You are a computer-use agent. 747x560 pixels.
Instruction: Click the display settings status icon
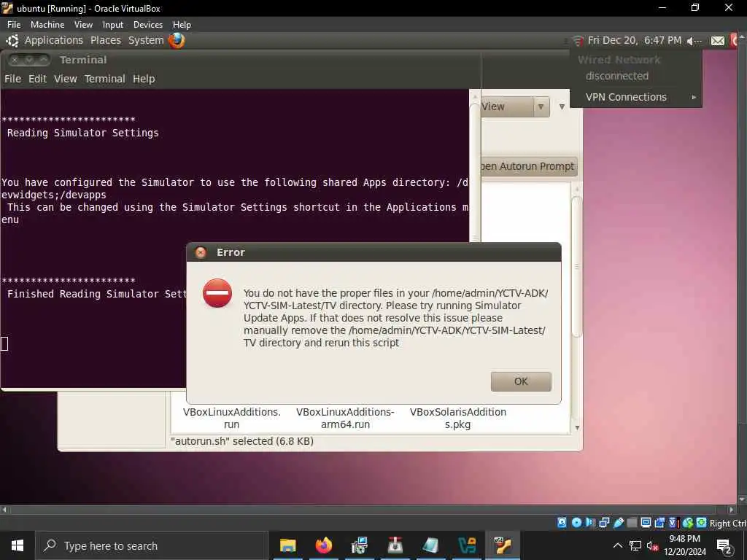click(x=646, y=523)
